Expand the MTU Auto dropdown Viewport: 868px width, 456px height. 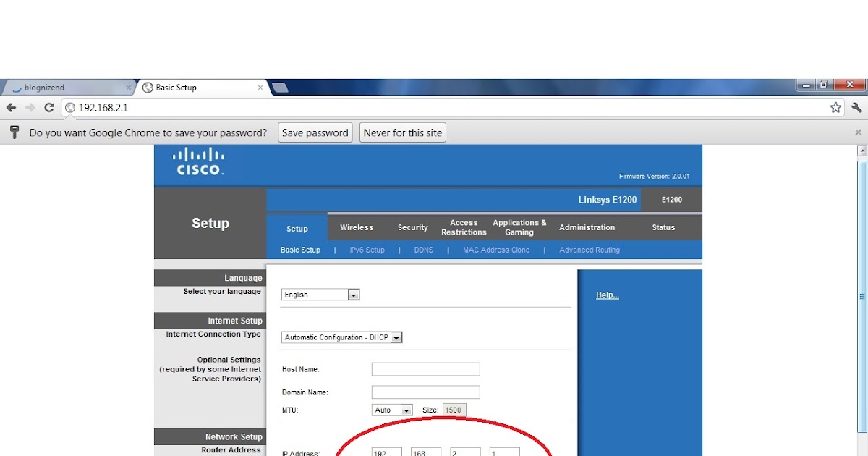click(392, 410)
